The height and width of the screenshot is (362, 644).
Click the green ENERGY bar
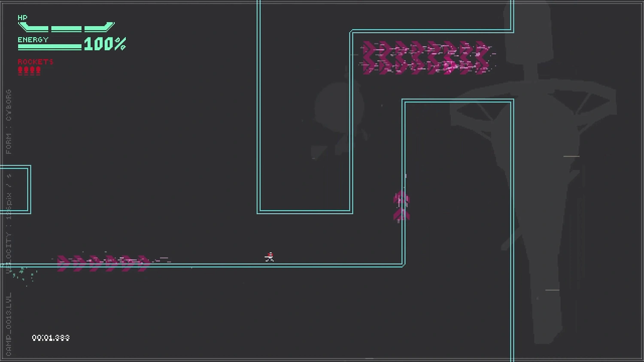pos(49,47)
